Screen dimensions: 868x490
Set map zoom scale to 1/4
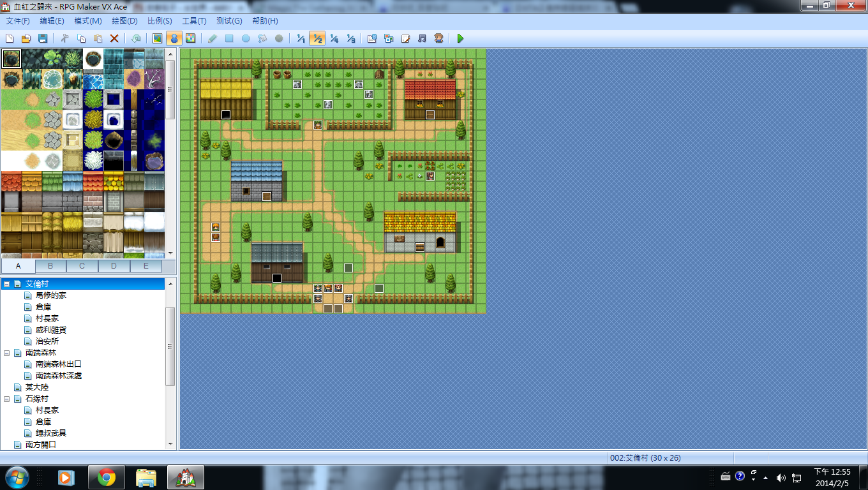(x=334, y=38)
